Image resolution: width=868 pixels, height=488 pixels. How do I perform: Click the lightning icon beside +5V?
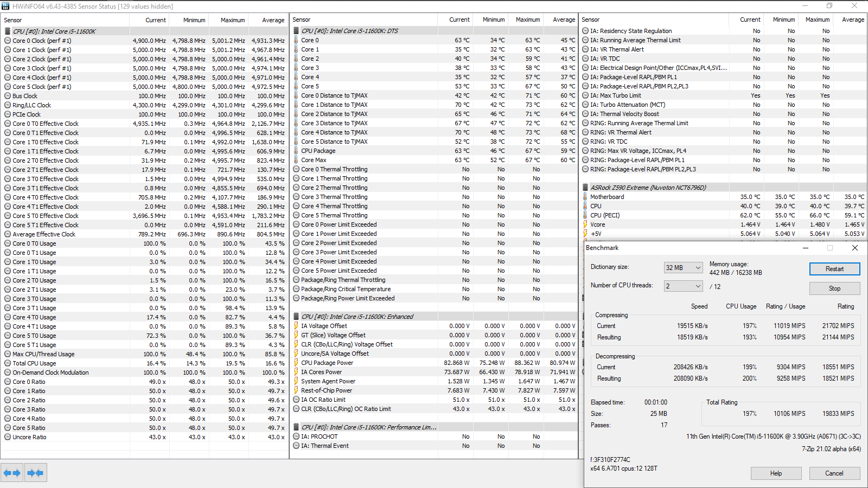[x=585, y=234]
